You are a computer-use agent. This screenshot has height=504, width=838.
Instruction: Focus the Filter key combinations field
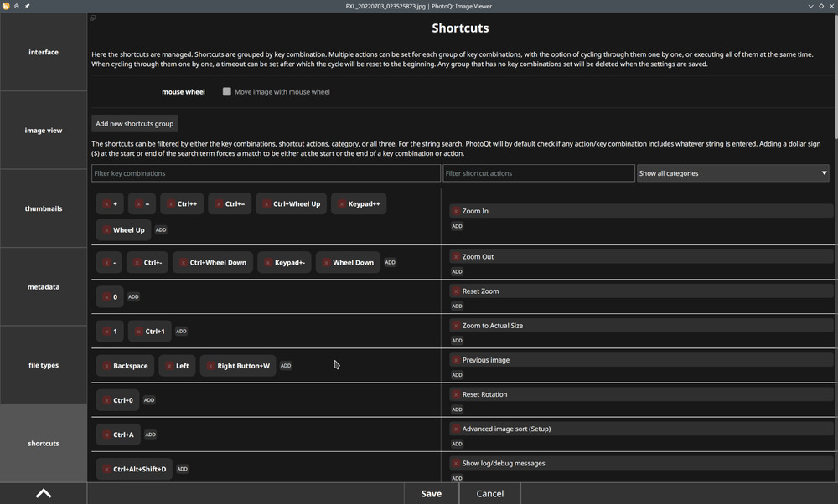(266, 173)
